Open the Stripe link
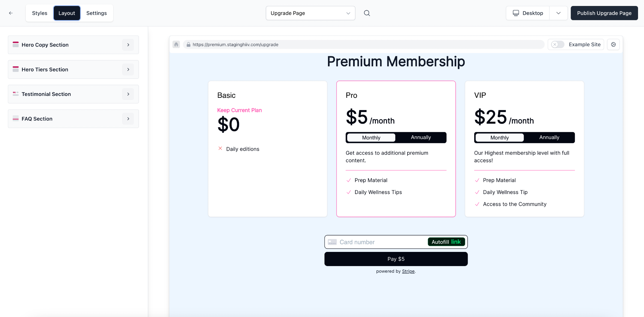 [408, 271]
